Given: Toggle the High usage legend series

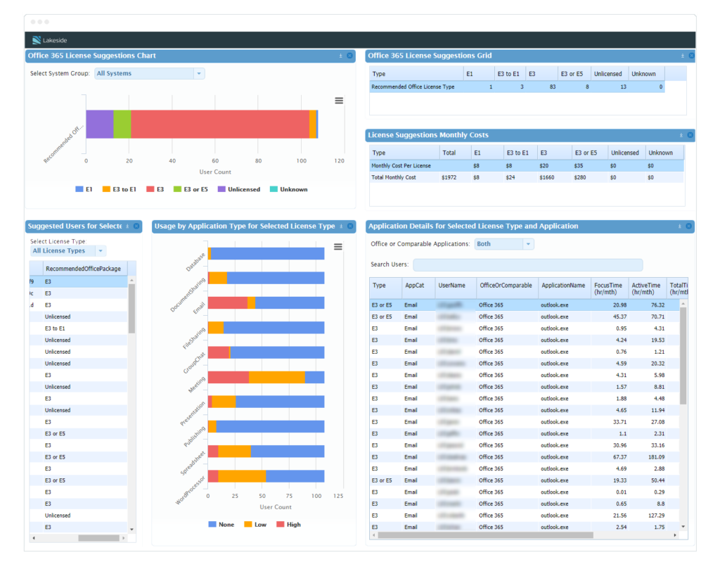Looking at the screenshot, I should (288, 525).
